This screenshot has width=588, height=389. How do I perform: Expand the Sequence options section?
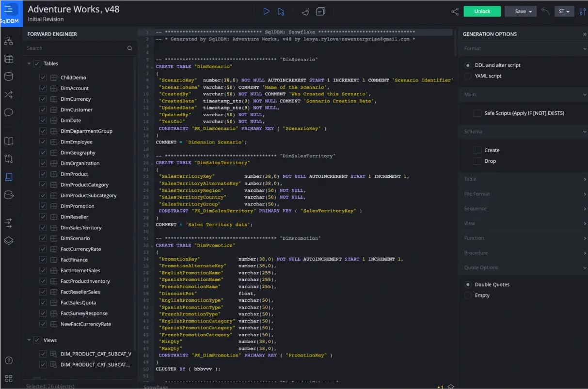pyautogui.click(x=523, y=209)
